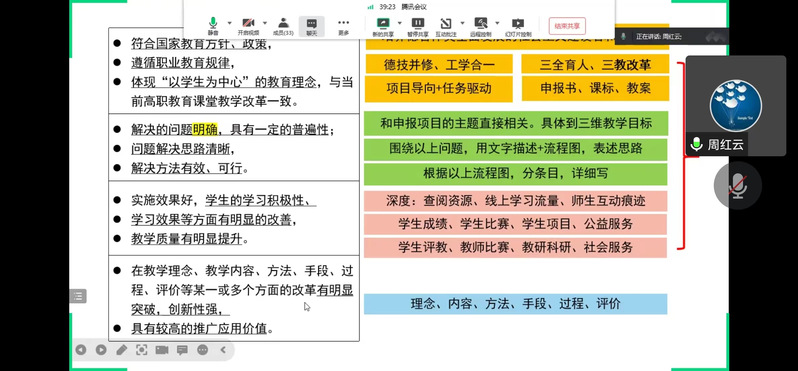The height and width of the screenshot is (371, 798).
Task: Pause sharing with 暂停共享
Action: click(417, 26)
